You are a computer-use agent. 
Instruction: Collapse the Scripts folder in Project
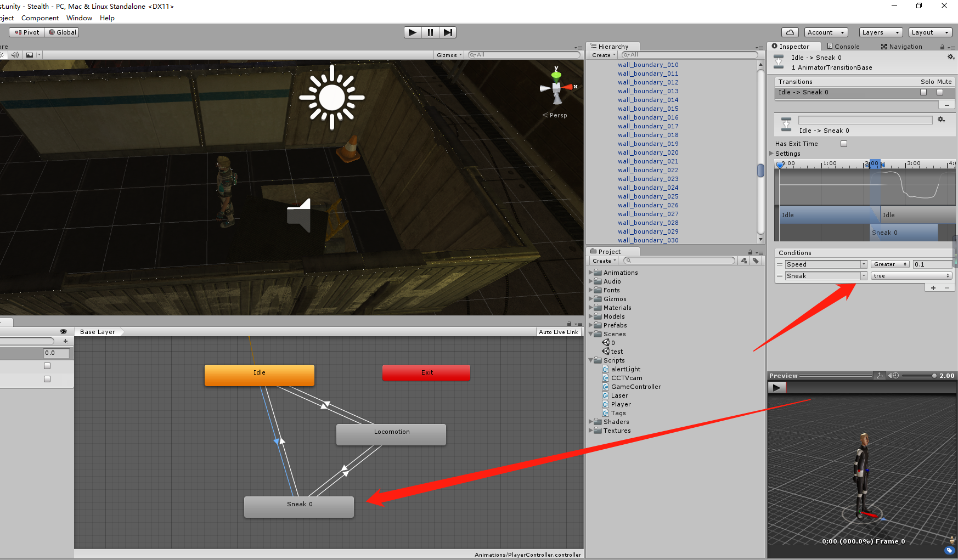tap(591, 360)
